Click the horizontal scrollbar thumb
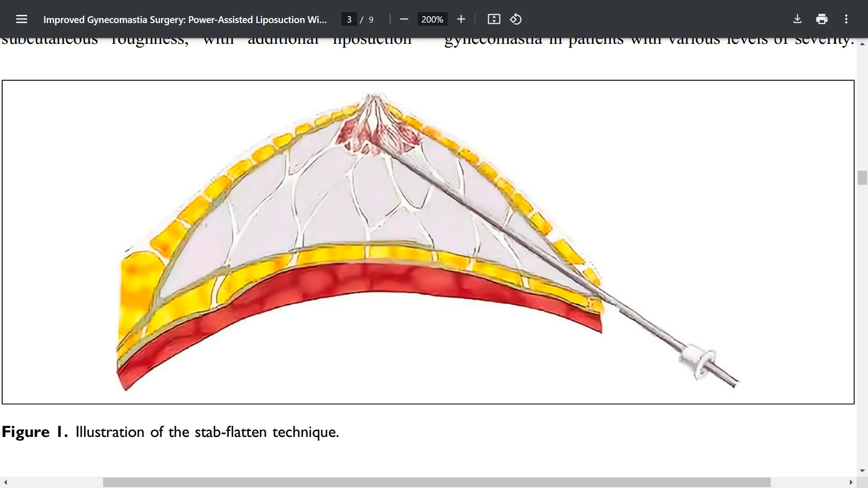This screenshot has height=488, width=868. coord(437,483)
